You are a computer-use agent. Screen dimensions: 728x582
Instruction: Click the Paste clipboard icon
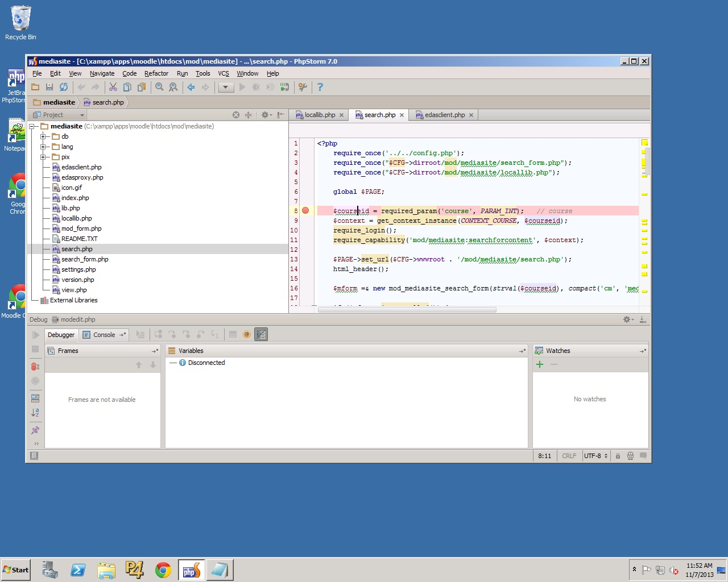(142, 87)
